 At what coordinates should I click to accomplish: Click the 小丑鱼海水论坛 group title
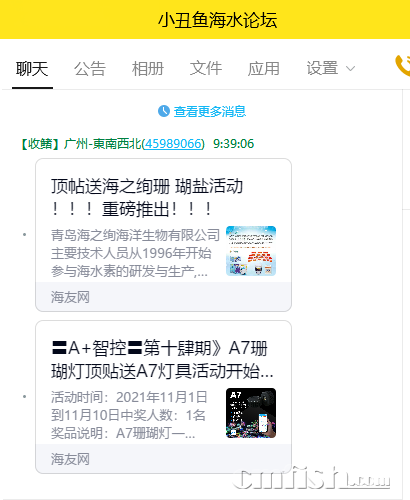coord(217,20)
